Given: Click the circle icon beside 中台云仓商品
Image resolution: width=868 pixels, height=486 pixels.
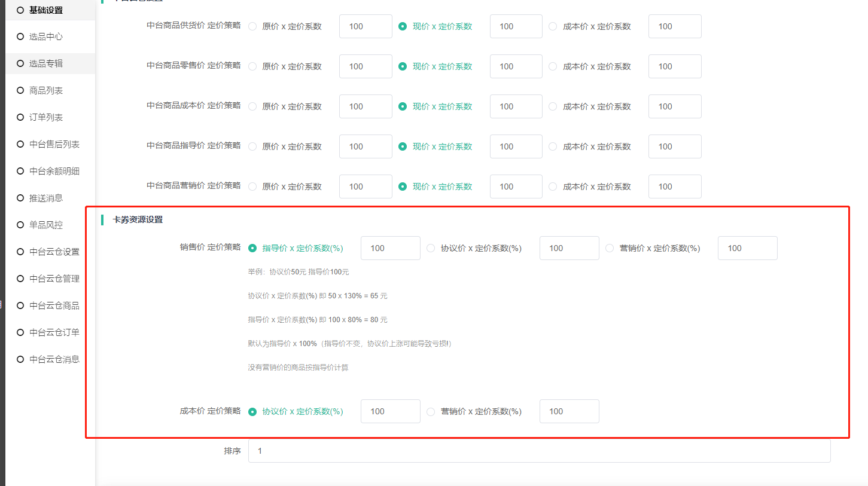Looking at the screenshot, I should pos(20,305).
